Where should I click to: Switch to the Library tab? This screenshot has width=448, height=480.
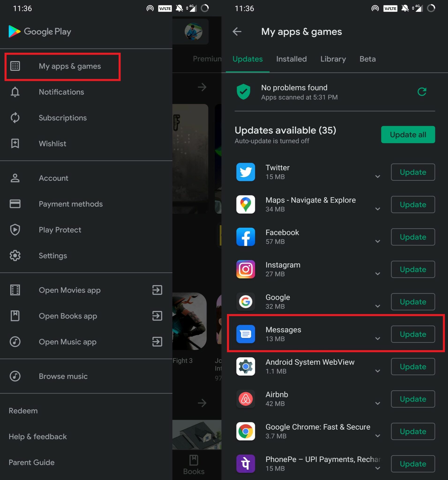(333, 59)
